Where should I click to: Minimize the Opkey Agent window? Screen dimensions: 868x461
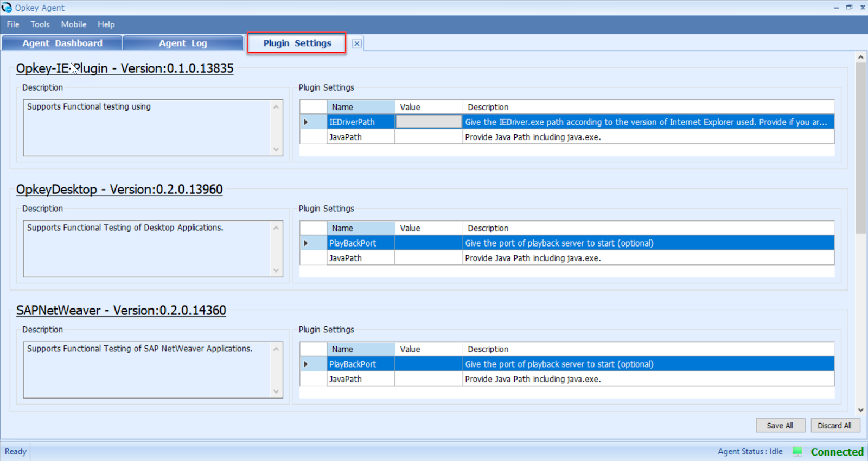[836, 7]
